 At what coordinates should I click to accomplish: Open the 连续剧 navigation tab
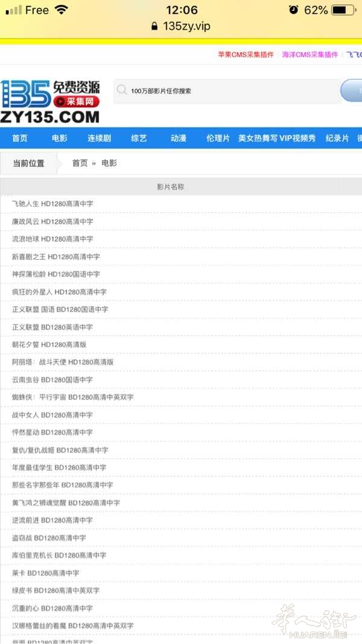pyautogui.click(x=99, y=139)
